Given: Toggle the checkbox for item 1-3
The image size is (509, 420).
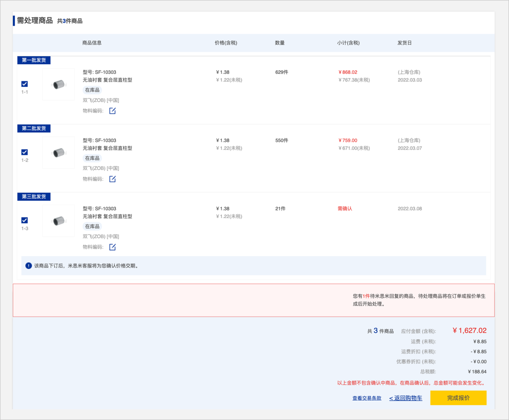Looking at the screenshot, I should pos(25,220).
